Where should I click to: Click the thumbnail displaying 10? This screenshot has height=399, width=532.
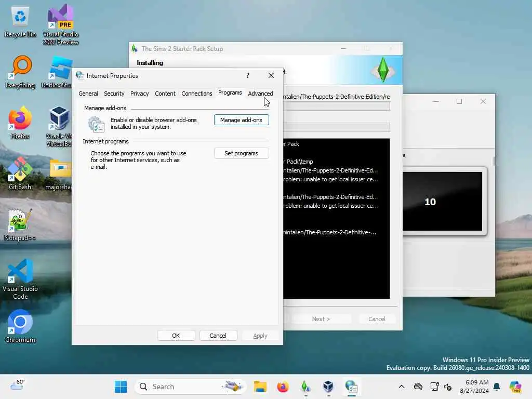pos(443,201)
